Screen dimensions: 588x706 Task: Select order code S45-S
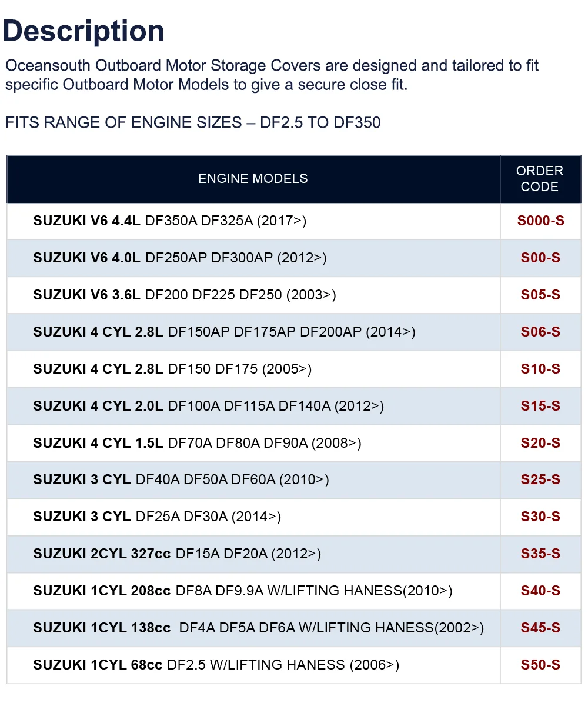540,628
